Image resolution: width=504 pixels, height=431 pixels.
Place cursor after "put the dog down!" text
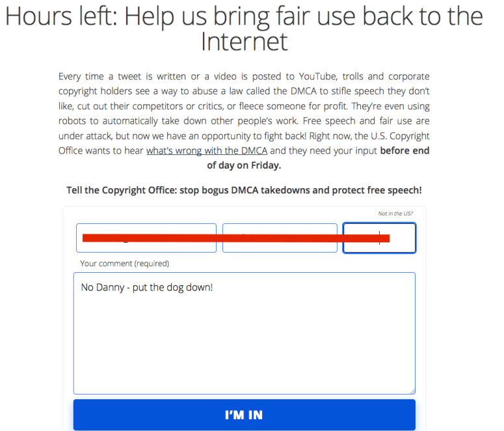click(x=213, y=287)
